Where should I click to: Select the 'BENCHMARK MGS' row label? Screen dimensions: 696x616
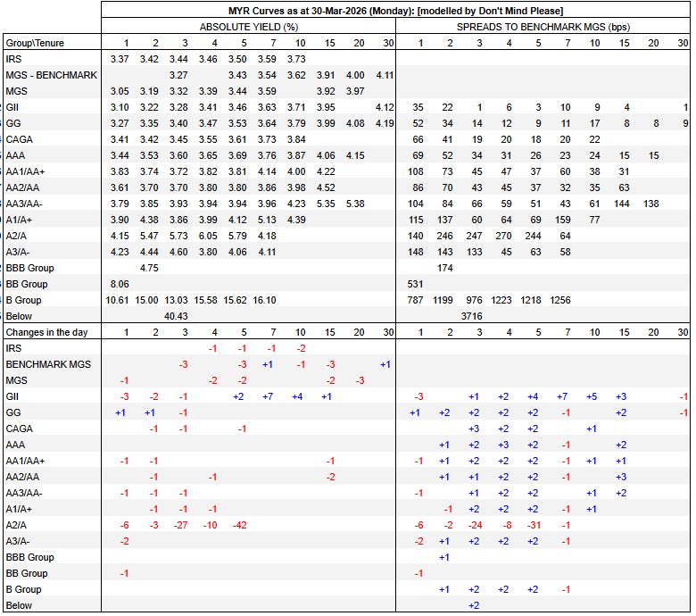click(48, 364)
